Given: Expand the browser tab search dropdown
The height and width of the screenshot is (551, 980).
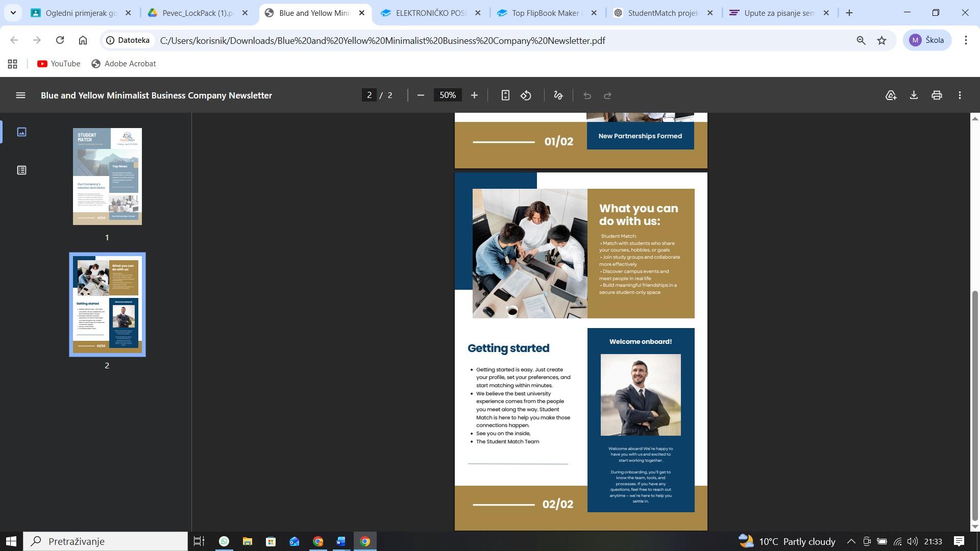Looking at the screenshot, I should pyautogui.click(x=13, y=13).
